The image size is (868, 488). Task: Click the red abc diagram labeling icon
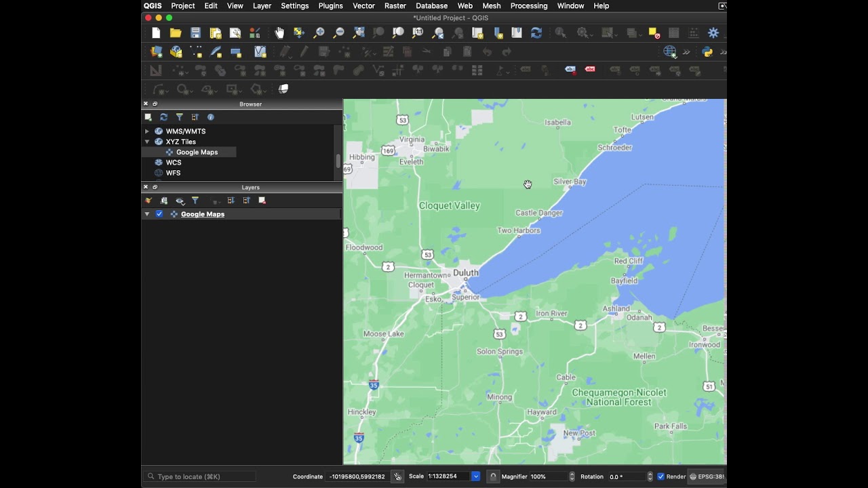coord(590,69)
